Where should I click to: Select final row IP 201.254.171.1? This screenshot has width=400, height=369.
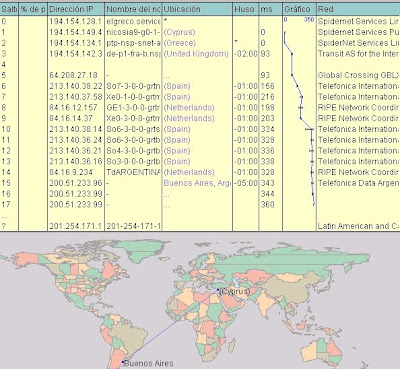click(x=76, y=226)
